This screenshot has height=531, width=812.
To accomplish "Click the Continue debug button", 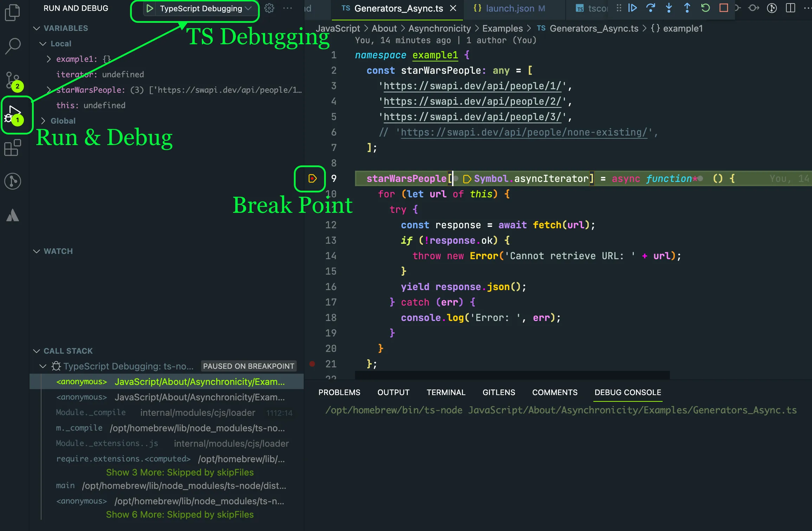I will coord(632,8).
